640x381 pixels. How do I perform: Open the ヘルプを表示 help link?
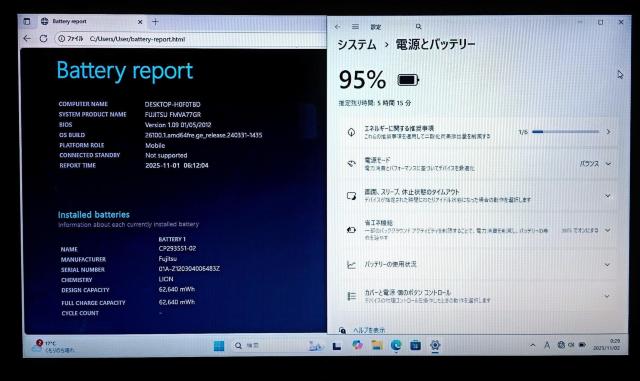pos(369,330)
